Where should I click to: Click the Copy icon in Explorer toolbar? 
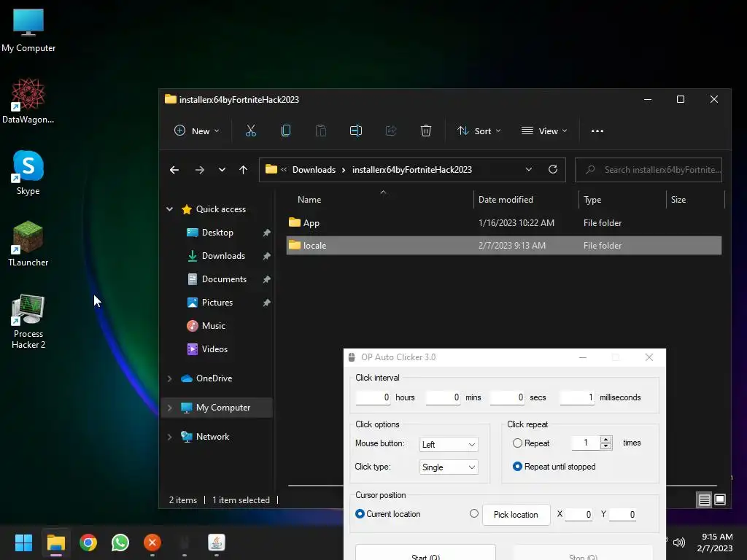pos(286,131)
